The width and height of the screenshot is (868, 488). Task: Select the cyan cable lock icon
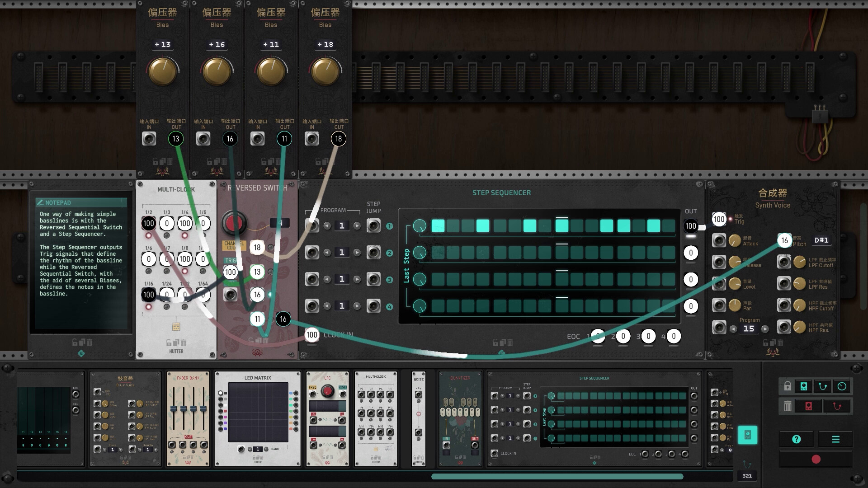(x=822, y=386)
